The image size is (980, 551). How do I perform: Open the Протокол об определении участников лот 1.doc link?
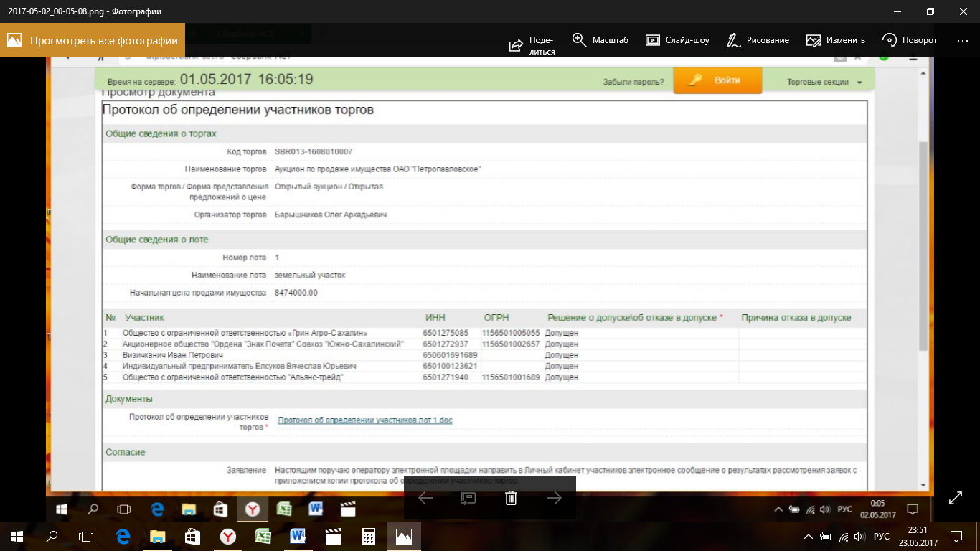tap(364, 420)
